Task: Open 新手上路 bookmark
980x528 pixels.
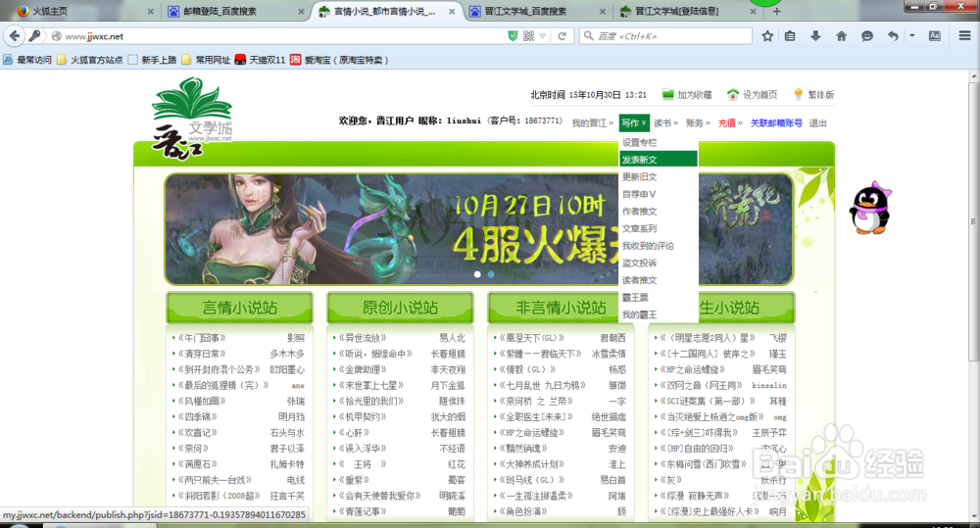Action: tap(152, 60)
